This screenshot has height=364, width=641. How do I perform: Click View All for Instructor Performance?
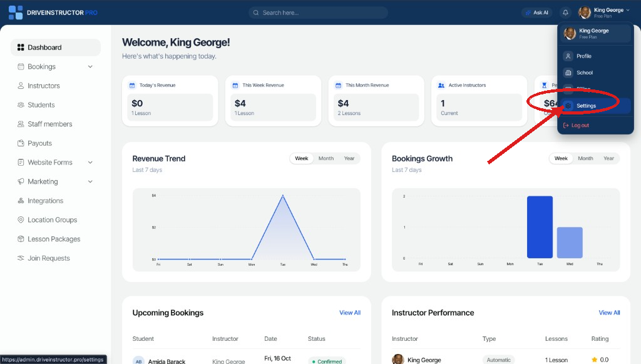(x=609, y=313)
